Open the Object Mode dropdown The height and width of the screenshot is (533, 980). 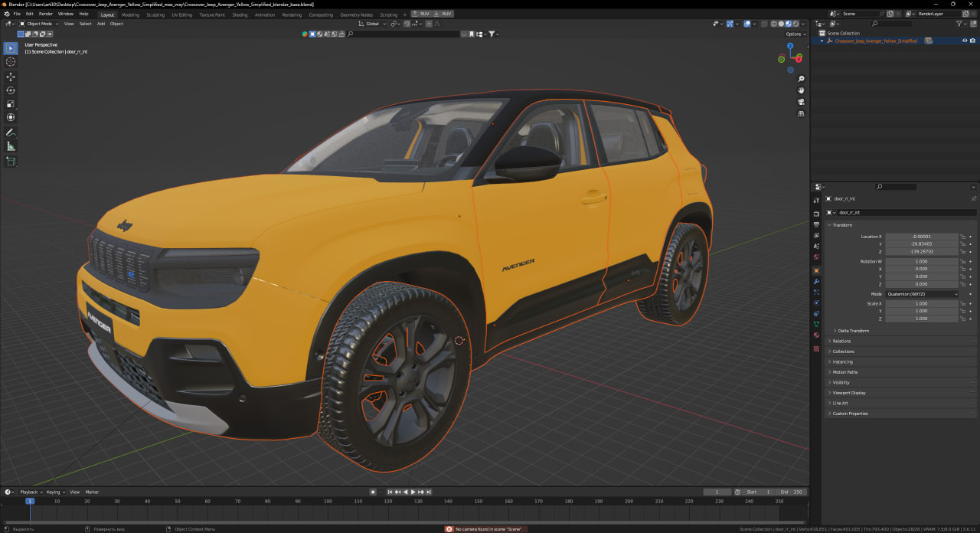[39, 24]
